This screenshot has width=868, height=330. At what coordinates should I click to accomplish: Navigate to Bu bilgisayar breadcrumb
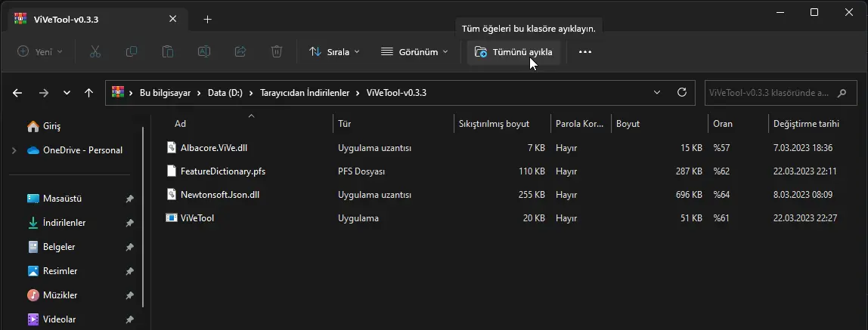(166, 93)
